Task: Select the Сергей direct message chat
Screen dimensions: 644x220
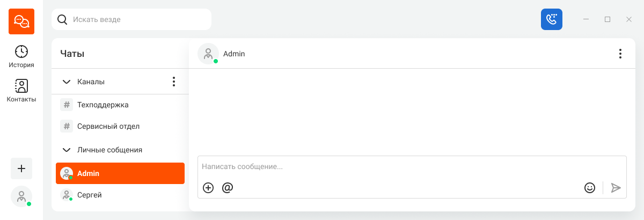Action: 120,195
